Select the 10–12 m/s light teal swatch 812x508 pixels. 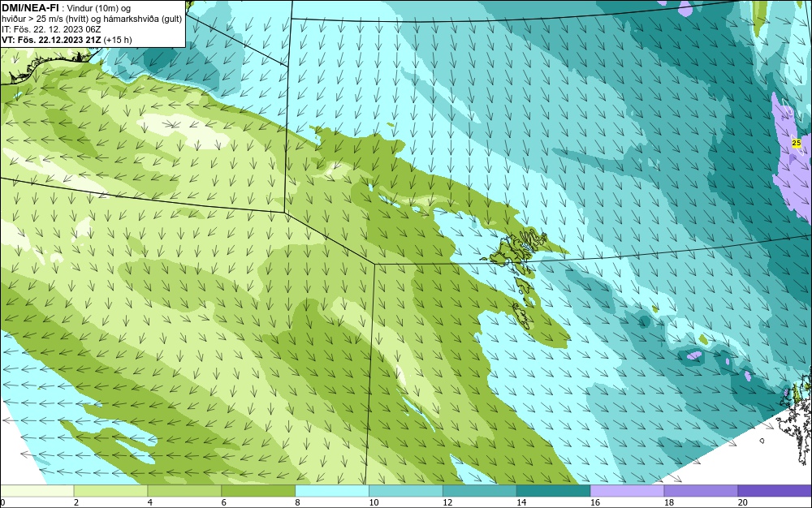pos(406,491)
